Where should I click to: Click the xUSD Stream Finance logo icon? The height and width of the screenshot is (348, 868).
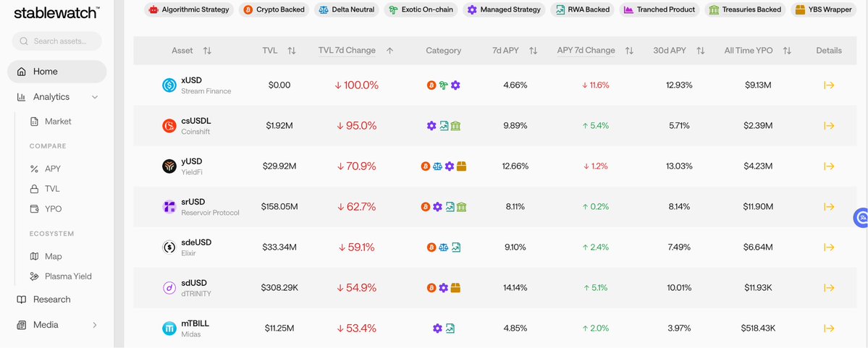169,85
